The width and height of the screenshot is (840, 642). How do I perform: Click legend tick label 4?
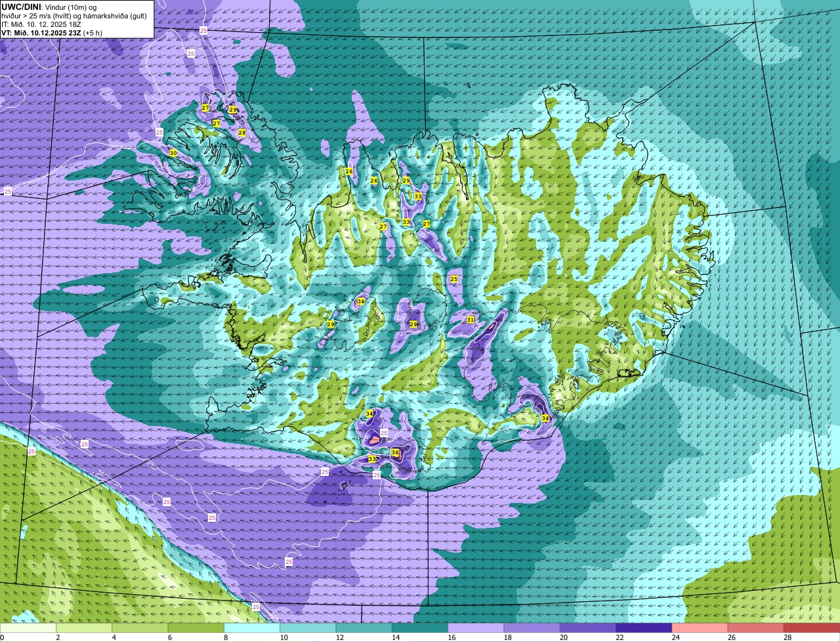coord(114,637)
